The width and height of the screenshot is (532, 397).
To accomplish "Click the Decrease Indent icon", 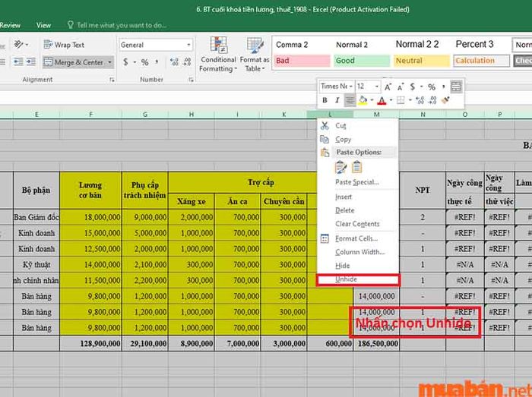I will tap(18, 61).
